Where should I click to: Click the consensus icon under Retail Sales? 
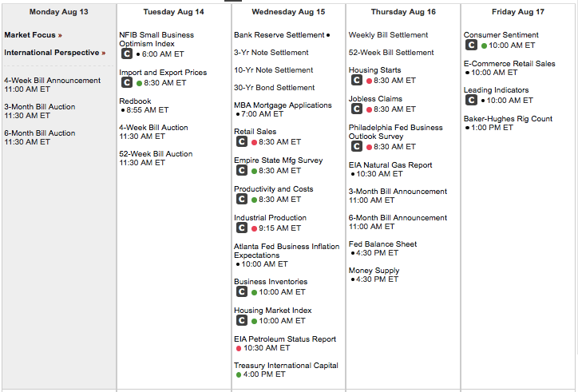[242, 141]
